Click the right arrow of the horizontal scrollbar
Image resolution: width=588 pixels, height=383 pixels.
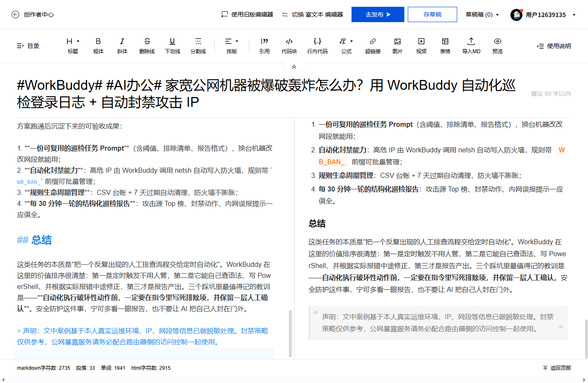(x=585, y=380)
